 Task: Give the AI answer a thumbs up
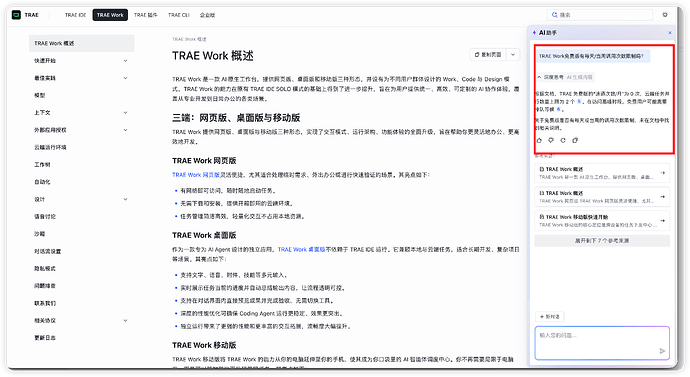pos(539,140)
